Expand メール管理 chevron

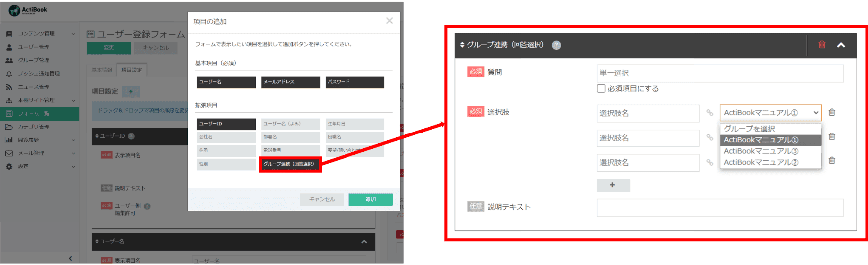point(74,153)
